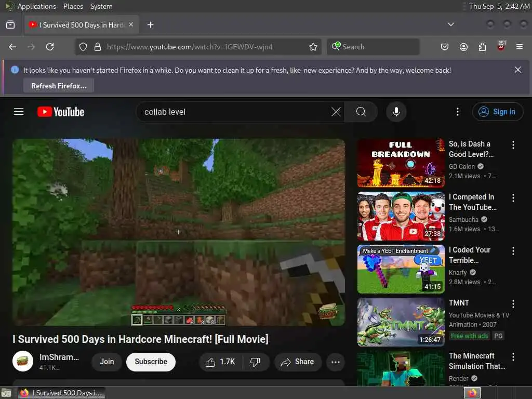The image size is (532, 399).
Task: Open the System menu
Action: [x=101, y=6]
